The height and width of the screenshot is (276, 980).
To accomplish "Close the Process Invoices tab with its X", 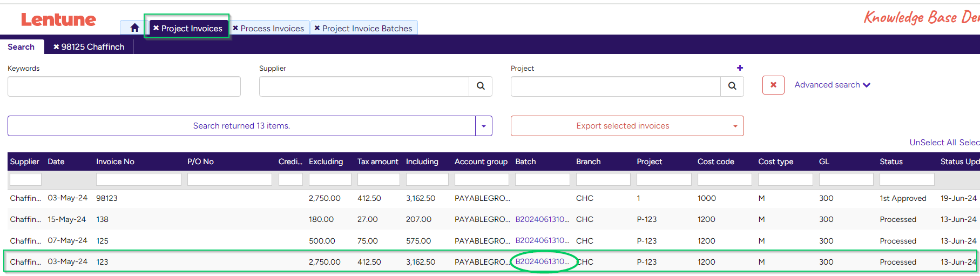I will 235,28.
